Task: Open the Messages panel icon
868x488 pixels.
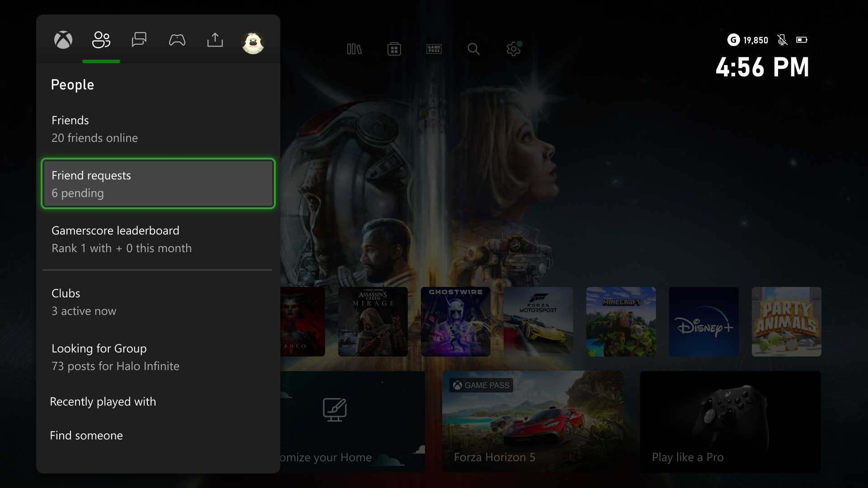Action: [x=139, y=40]
